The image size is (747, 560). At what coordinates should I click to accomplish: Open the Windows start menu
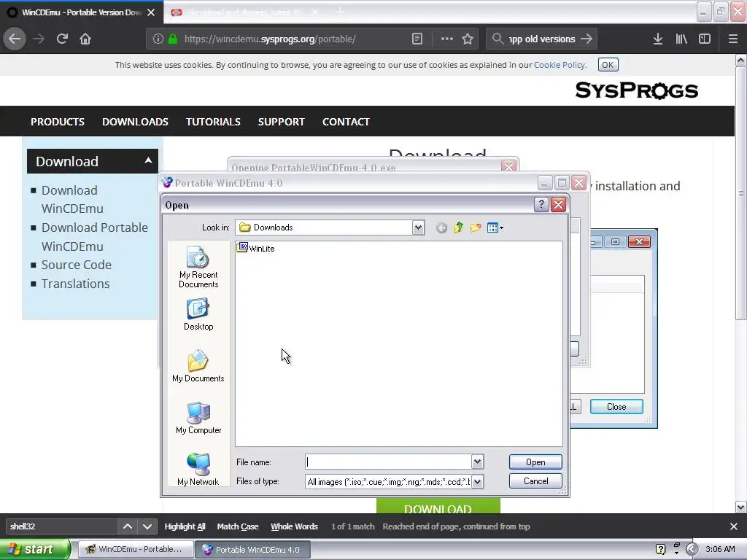click(x=34, y=549)
